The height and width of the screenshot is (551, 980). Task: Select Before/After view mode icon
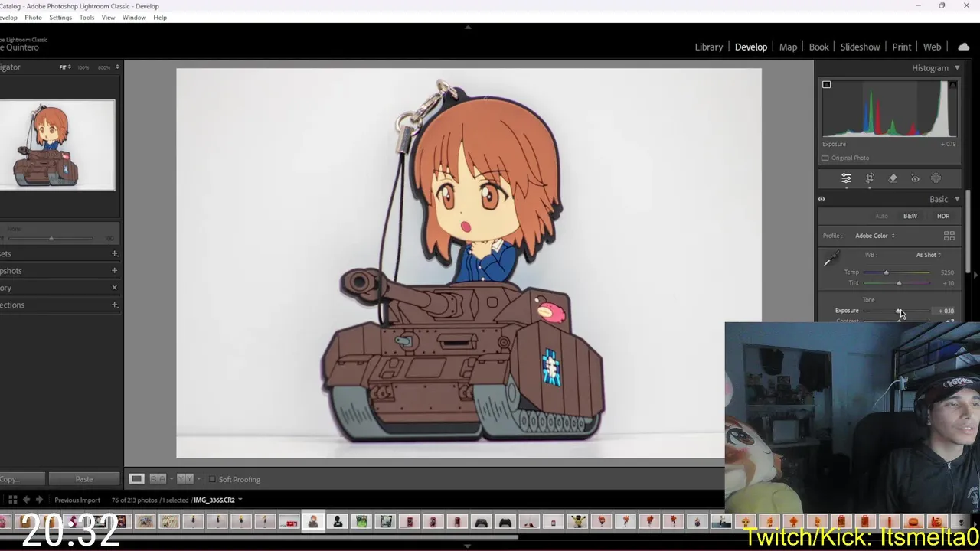[185, 479]
